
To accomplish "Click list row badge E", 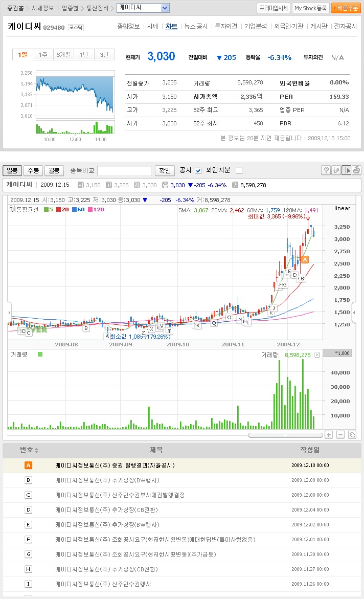I will (x=28, y=525).
